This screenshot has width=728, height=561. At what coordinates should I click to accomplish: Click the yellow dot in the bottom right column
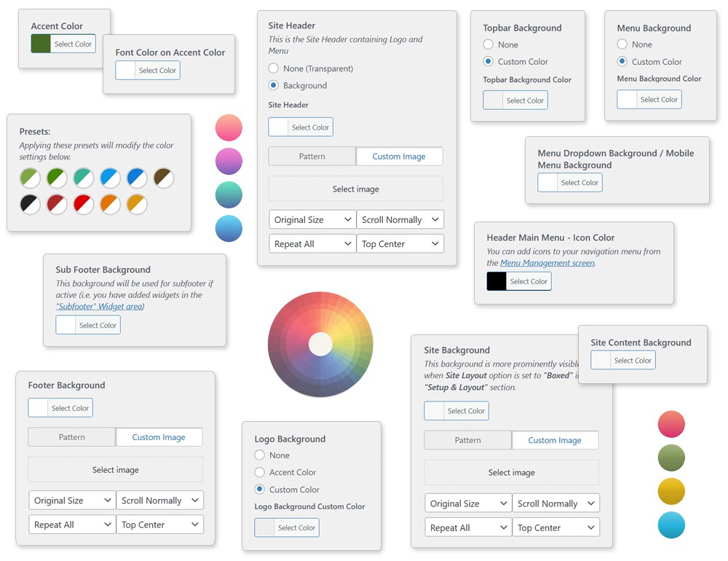[x=670, y=491]
